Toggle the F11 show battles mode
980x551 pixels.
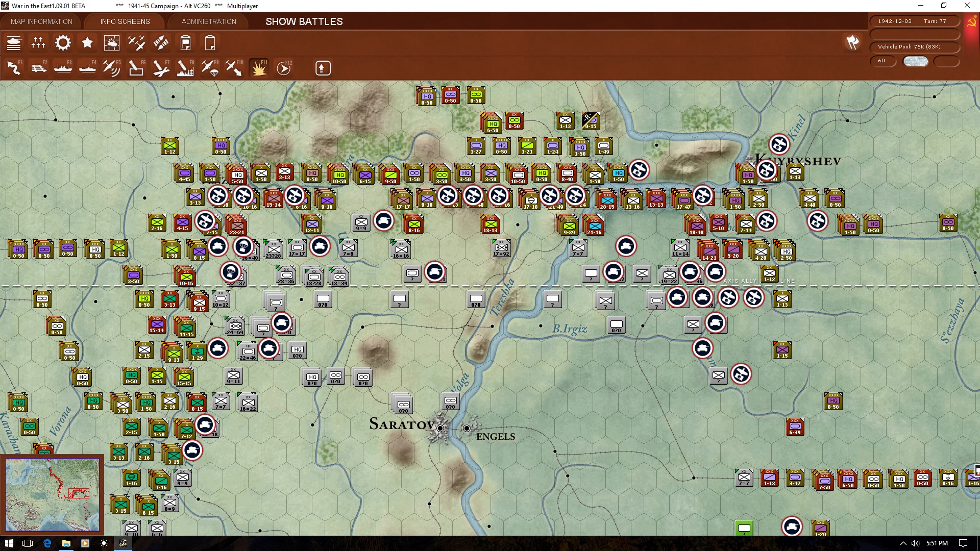click(259, 68)
